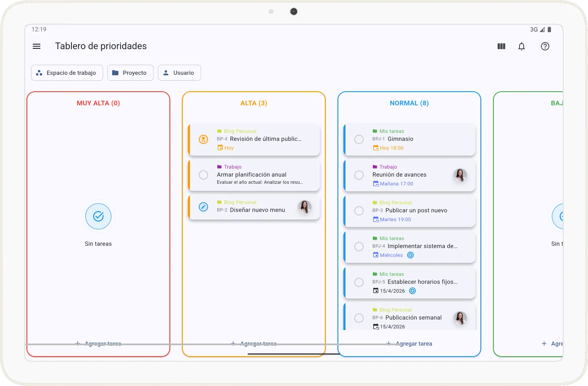Click 15/4/2026 date on Establecer horarios card
The width and height of the screenshot is (588, 386).
(389, 291)
